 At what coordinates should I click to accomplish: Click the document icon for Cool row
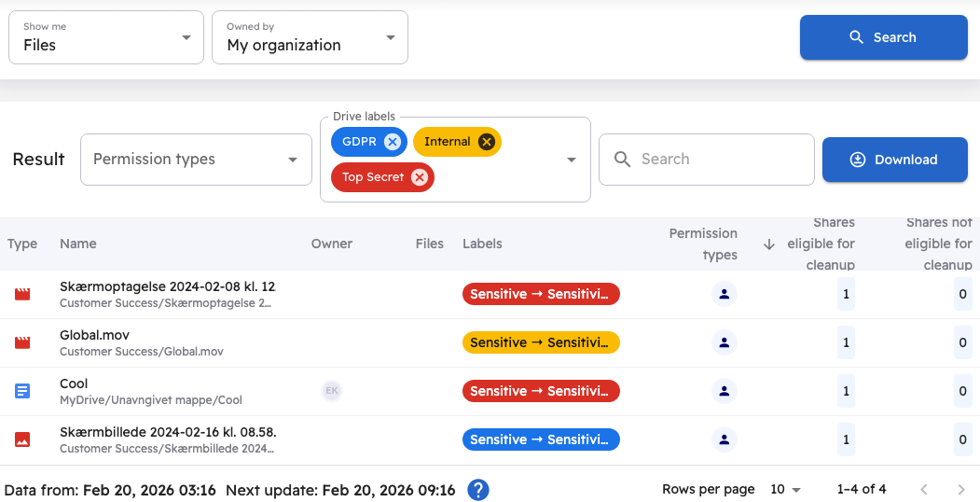22,391
